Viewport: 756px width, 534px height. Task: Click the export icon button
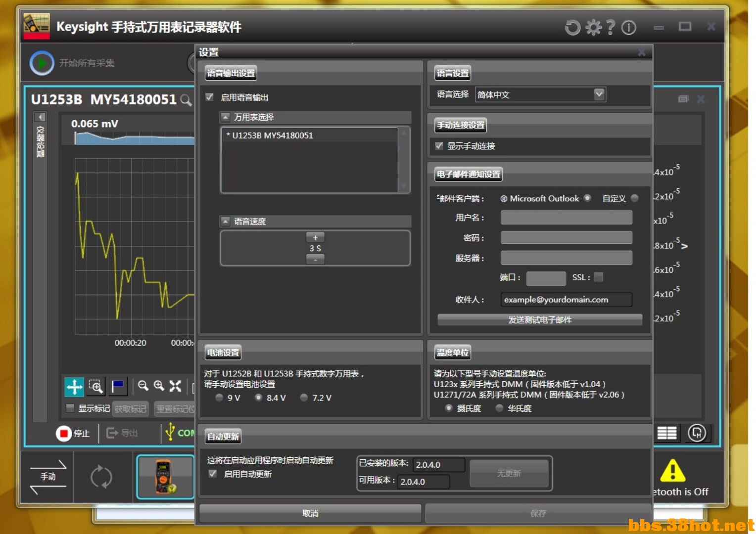click(x=112, y=433)
